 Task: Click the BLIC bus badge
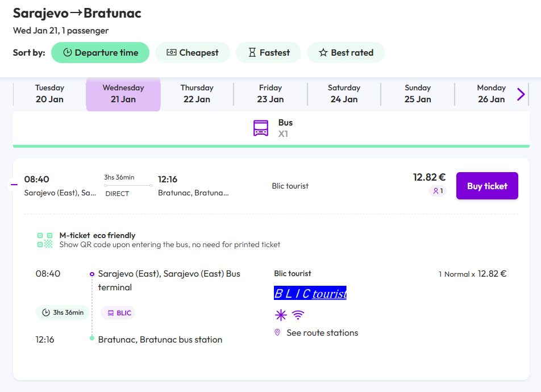118,313
